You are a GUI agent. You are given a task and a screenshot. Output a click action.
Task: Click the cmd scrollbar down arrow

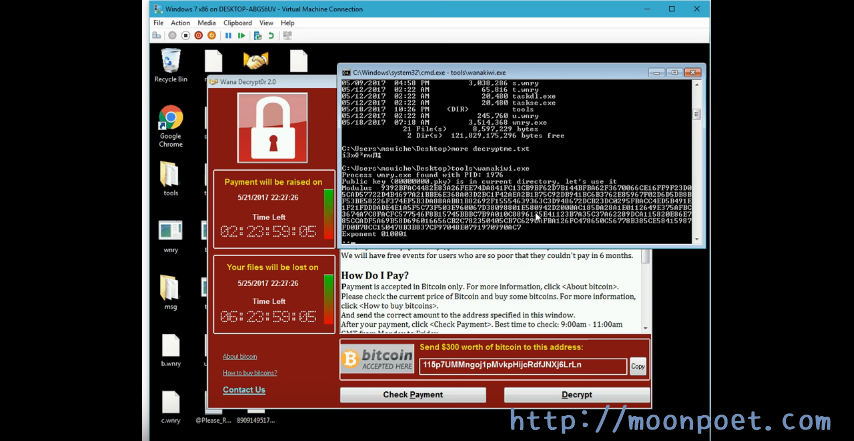696,240
